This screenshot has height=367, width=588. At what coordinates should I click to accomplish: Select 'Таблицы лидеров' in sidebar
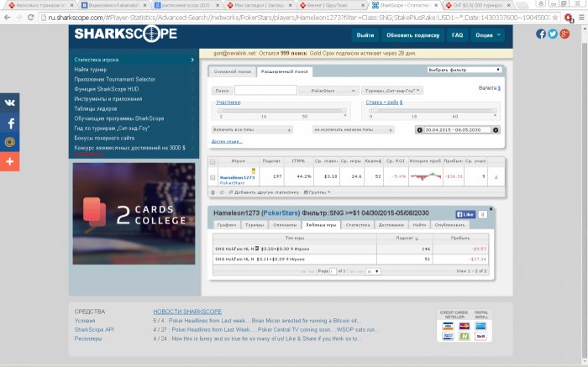click(96, 108)
